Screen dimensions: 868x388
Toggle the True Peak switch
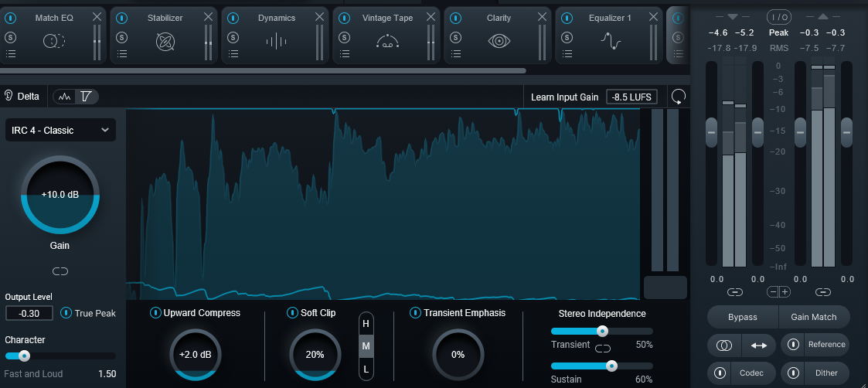point(66,313)
